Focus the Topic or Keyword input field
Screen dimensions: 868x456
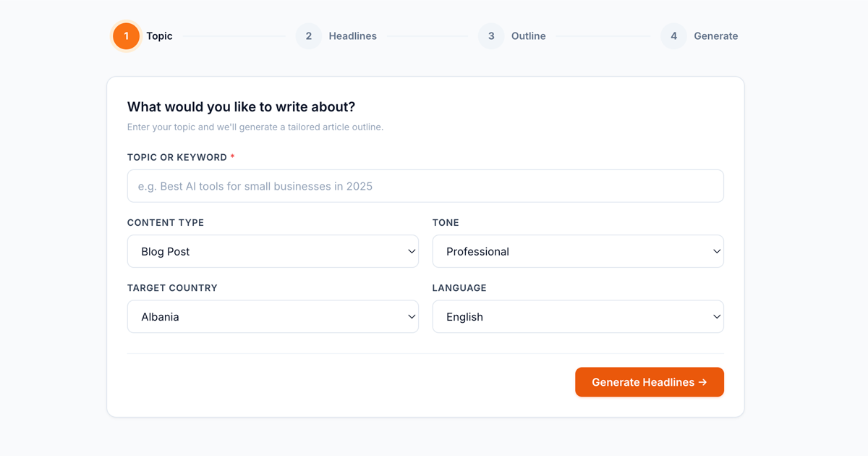425,186
